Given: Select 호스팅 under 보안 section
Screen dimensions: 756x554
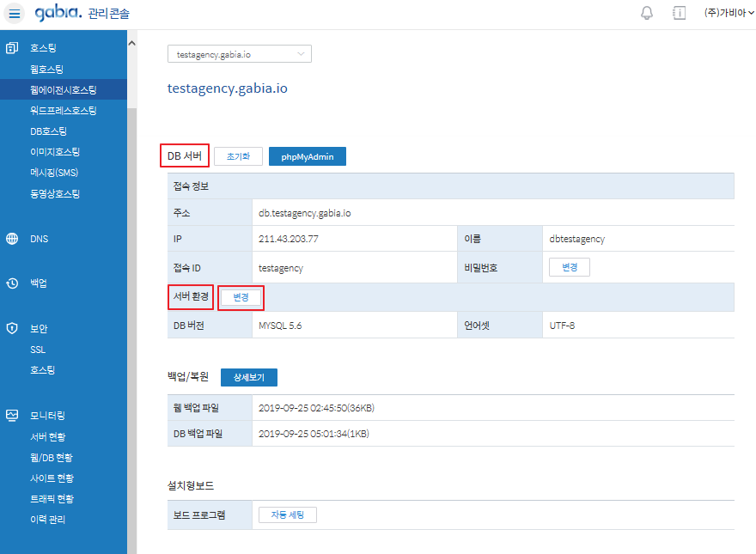Looking at the screenshot, I should tap(42, 370).
